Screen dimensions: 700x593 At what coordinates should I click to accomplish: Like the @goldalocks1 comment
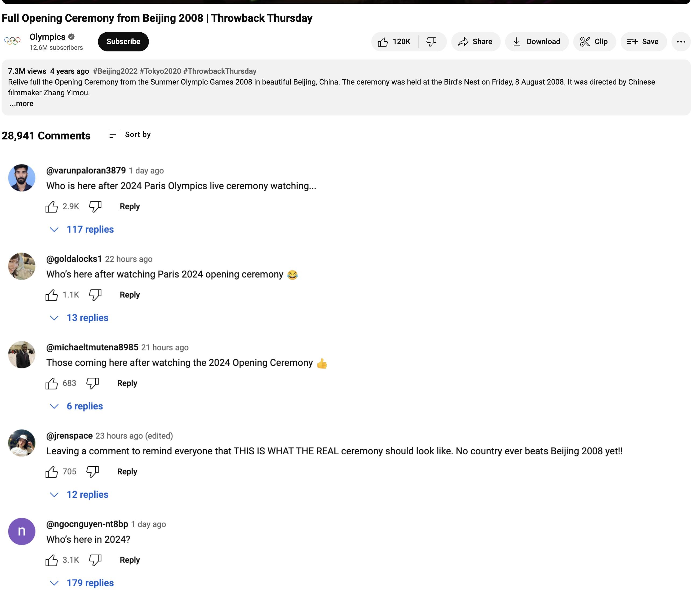tap(51, 295)
